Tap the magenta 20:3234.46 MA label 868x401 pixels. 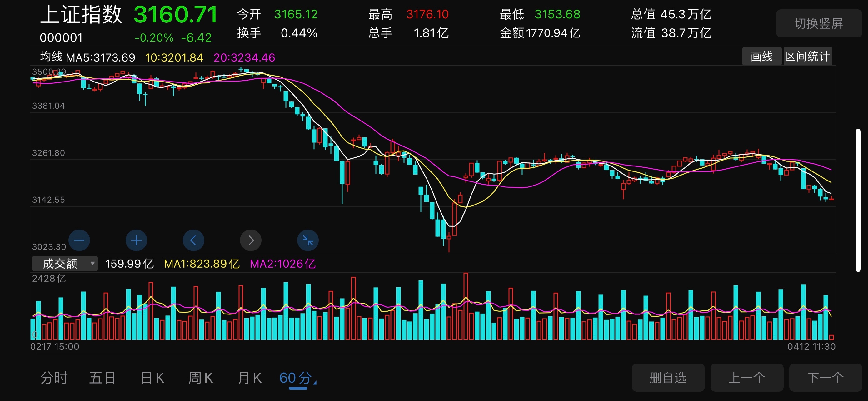click(x=244, y=57)
